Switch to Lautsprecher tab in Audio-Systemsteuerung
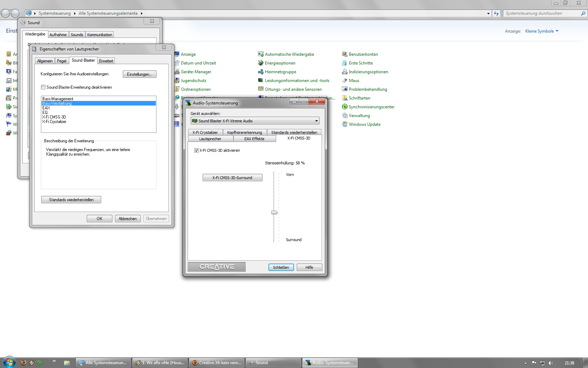588x368 pixels. tap(210, 139)
